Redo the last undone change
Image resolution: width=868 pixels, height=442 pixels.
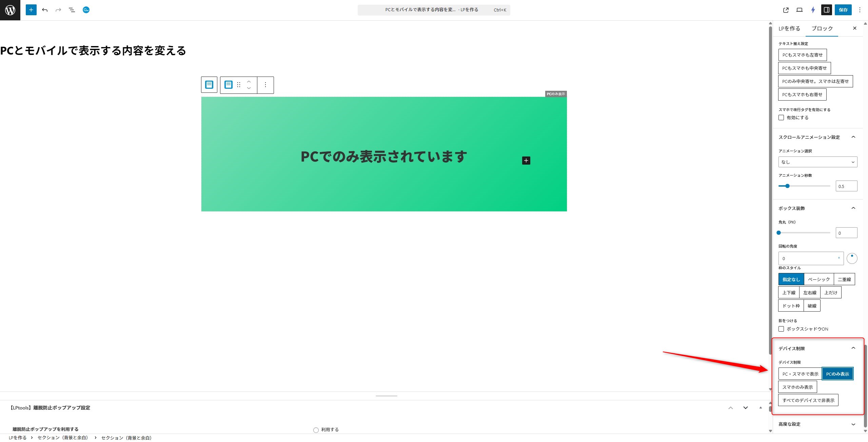[58, 10]
